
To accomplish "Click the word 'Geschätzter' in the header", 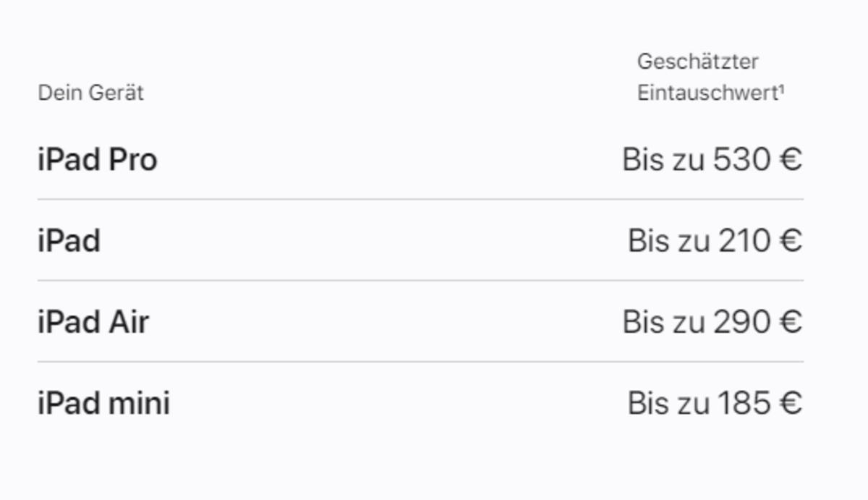I will click(x=697, y=62).
